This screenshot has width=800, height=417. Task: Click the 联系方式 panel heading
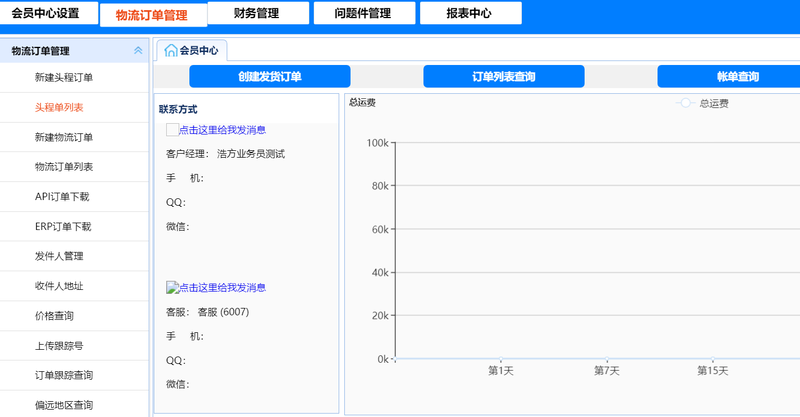click(x=178, y=109)
